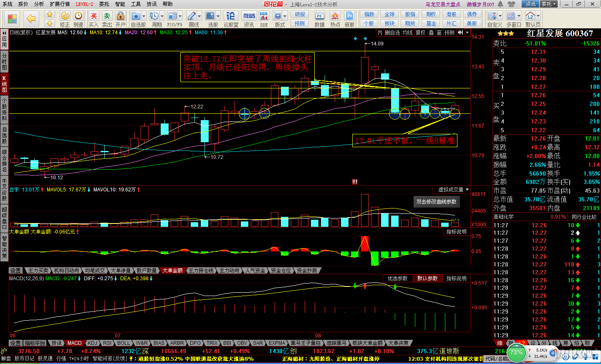The width and height of the screenshot is (601, 364).
Task: Click the 应用 vertical sidebar tab
Action: point(4,39)
